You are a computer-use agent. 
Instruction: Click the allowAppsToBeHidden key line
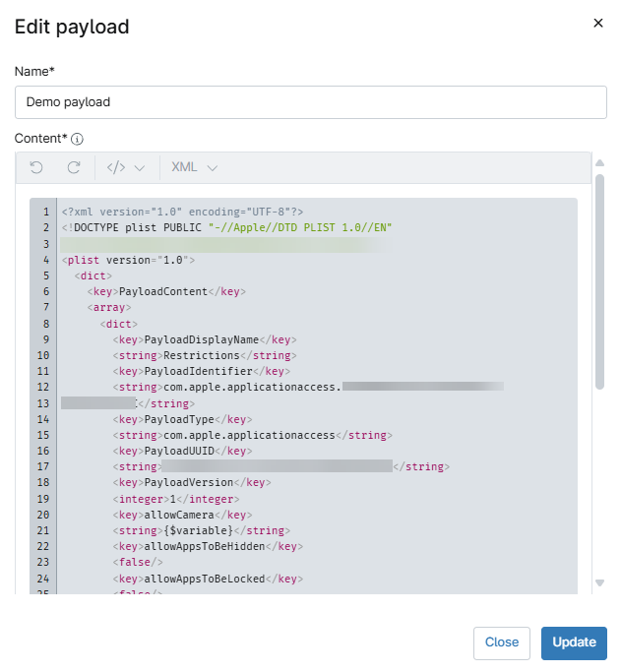tap(205, 544)
